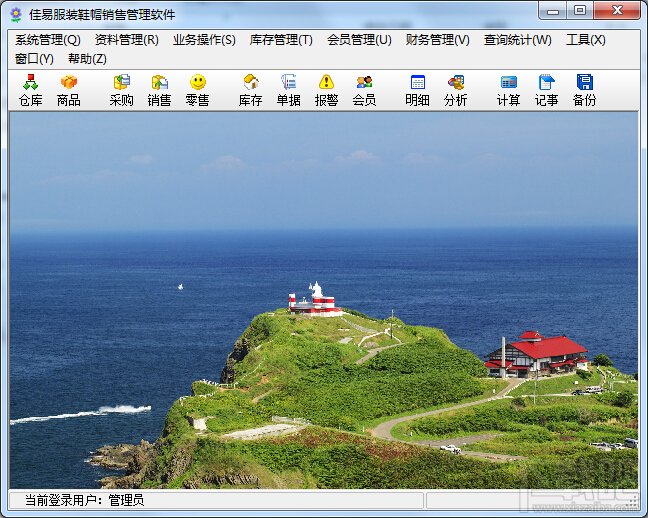Click the 当前登录用户：管理员 status text
This screenshot has height=518, width=648.
[x=84, y=500]
